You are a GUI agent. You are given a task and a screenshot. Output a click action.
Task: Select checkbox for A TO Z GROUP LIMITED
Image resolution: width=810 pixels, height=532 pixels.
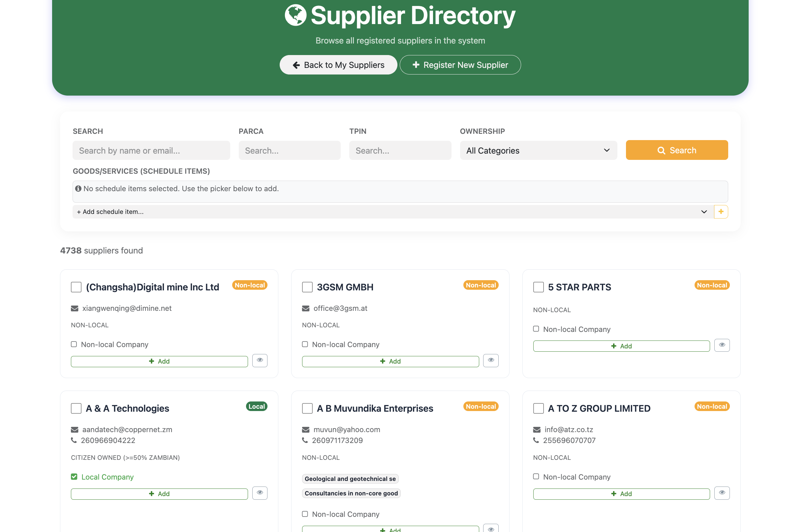539,408
